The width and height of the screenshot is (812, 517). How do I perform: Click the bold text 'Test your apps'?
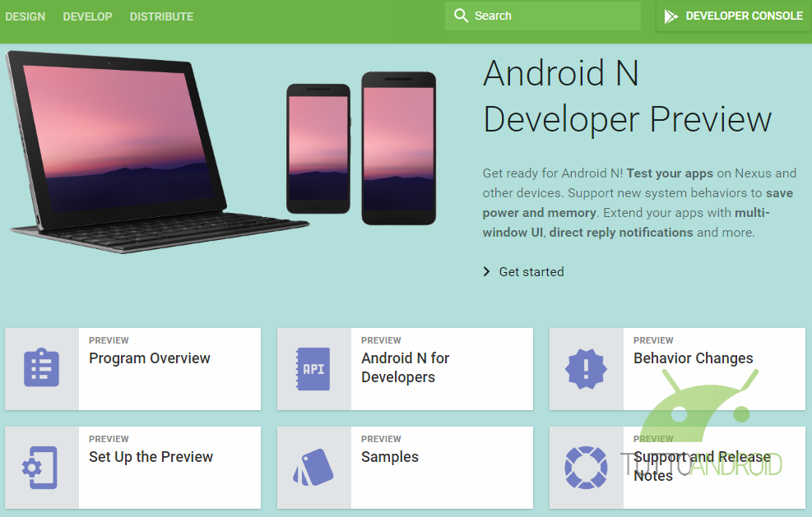tap(670, 173)
